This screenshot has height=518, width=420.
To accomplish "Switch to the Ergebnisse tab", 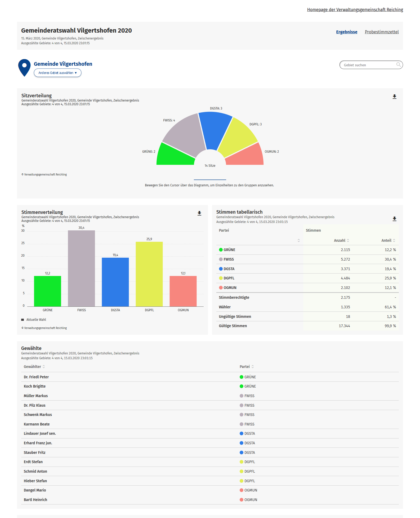I will [346, 32].
